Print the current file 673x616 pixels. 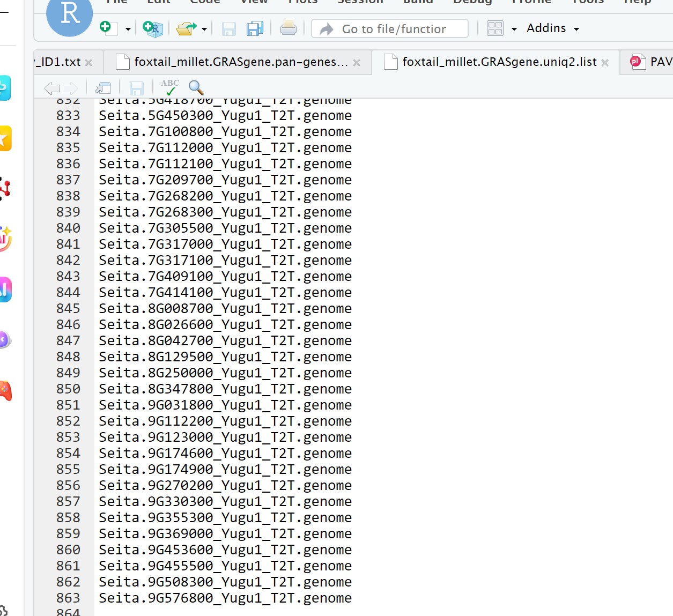(x=288, y=28)
